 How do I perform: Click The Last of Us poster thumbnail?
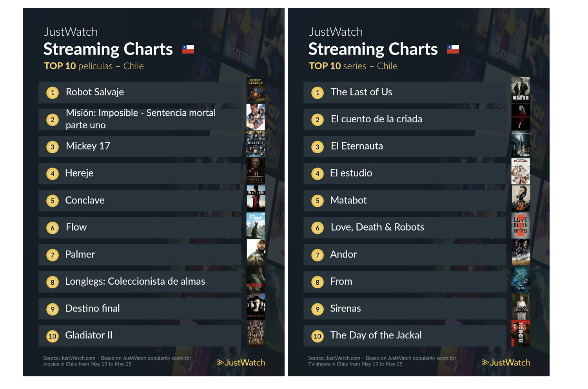pyautogui.click(x=521, y=90)
